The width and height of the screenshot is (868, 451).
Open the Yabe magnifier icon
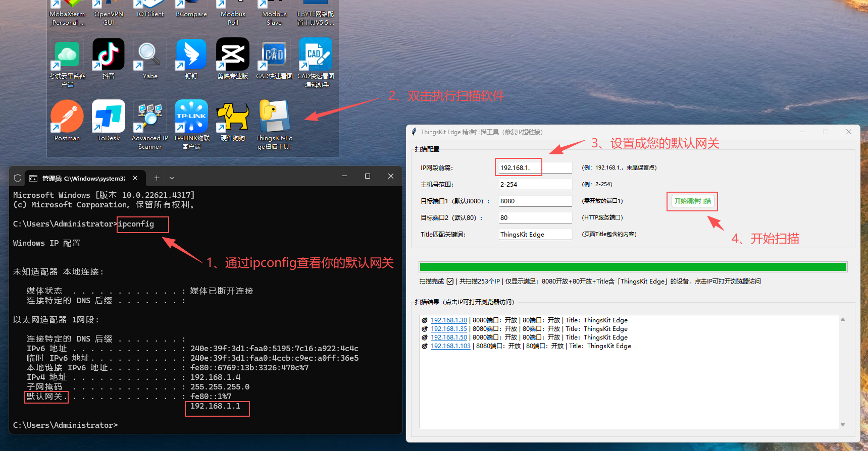coord(150,54)
